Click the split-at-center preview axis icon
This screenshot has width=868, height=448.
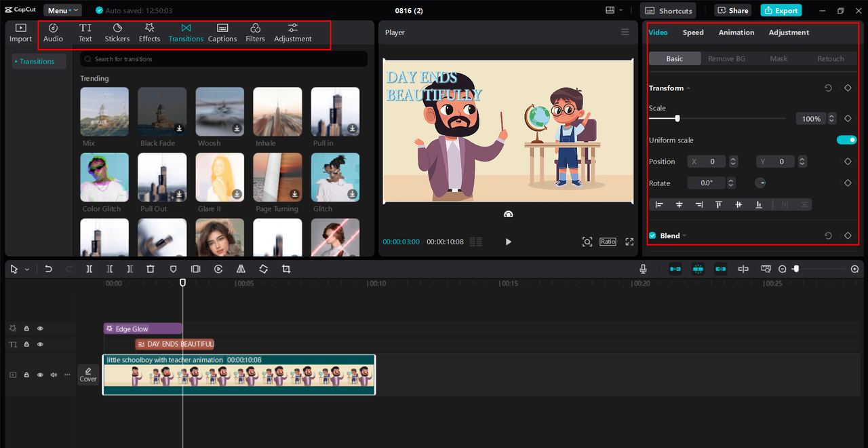pyautogui.click(x=743, y=269)
